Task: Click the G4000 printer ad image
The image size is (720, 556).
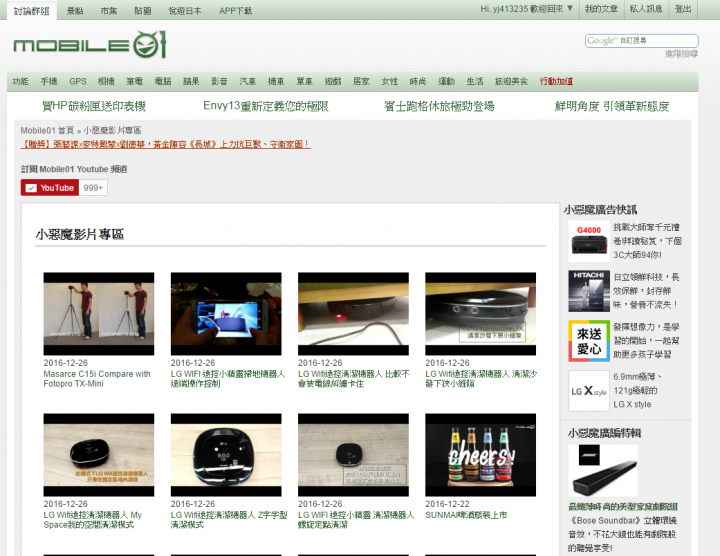Action: (589, 241)
